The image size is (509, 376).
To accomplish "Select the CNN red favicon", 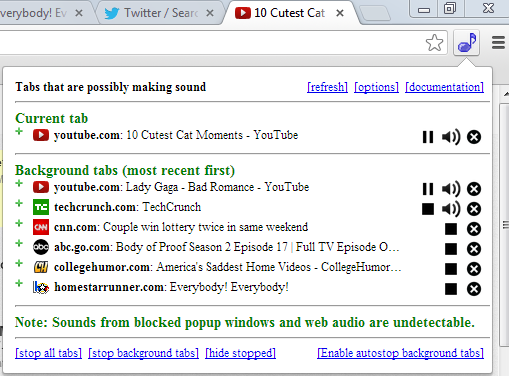I will [41, 227].
